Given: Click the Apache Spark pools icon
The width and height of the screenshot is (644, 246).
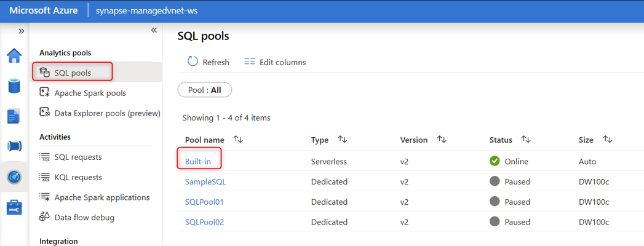Looking at the screenshot, I should [x=44, y=92].
